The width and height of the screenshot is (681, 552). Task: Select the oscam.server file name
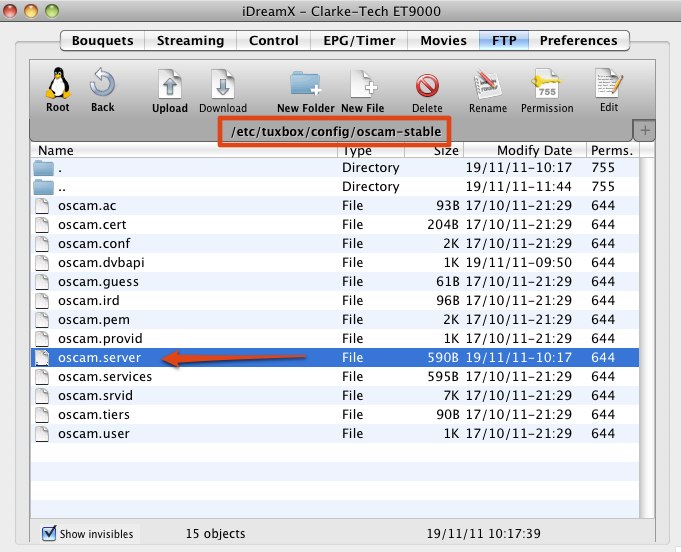click(99, 358)
